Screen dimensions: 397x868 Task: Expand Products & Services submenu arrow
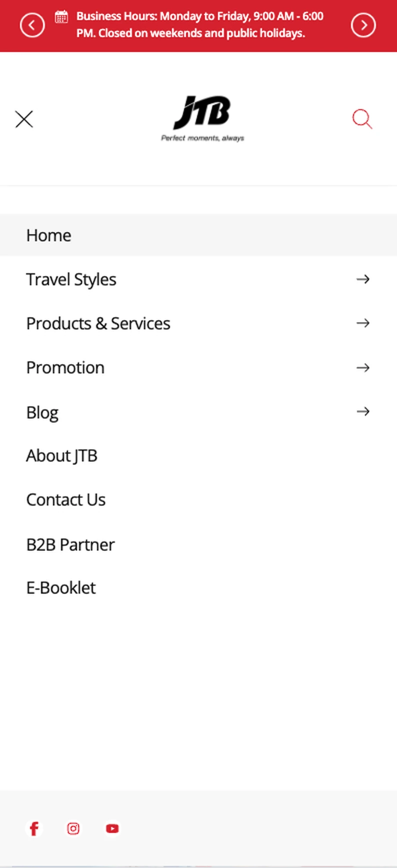(363, 323)
